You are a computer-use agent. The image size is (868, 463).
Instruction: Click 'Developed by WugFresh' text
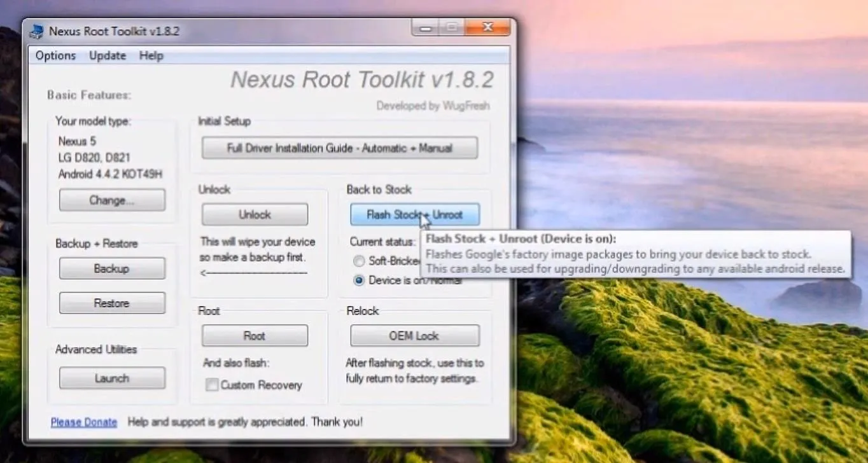(x=433, y=106)
